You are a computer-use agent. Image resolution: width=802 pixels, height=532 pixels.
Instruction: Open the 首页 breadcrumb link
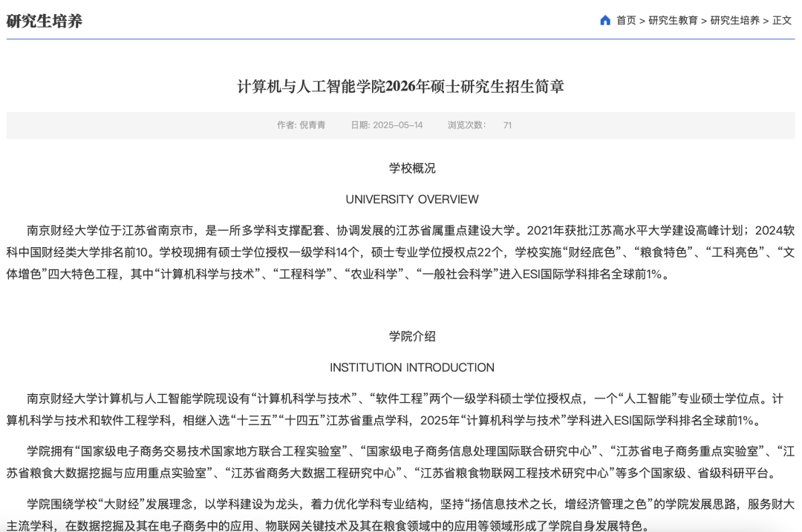click(626, 20)
